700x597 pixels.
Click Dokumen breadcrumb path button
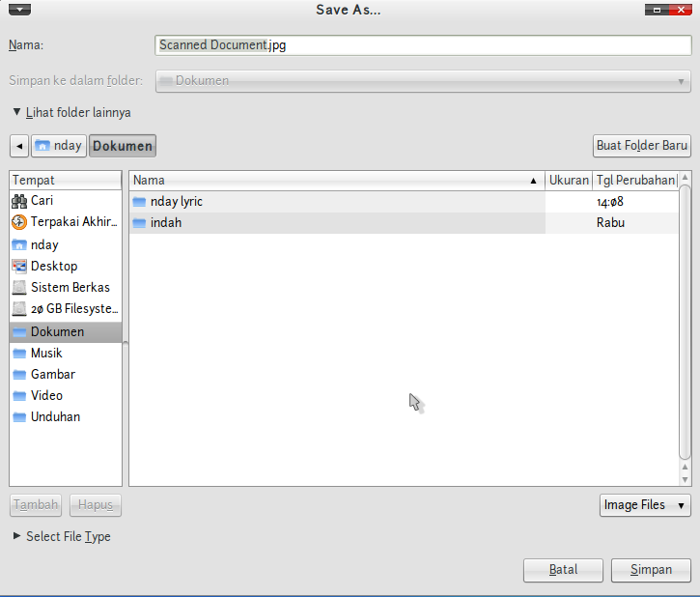tap(123, 146)
